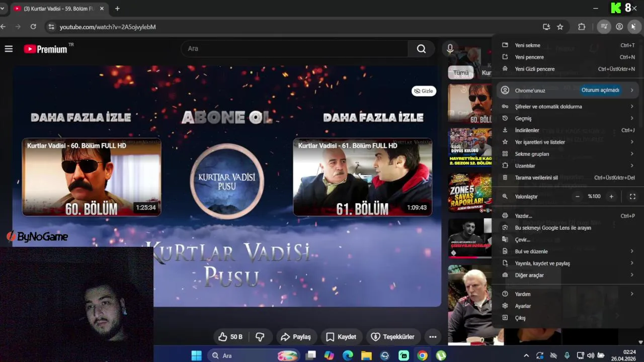
Task: Click the Chrome three-dot menu button
Action: (633, 27)
